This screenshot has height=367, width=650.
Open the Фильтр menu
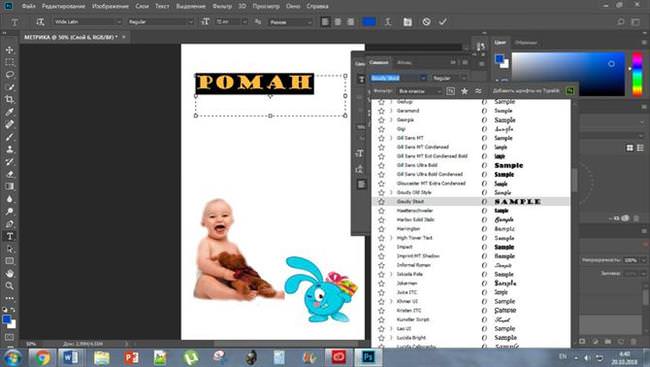[x=222, y=6]
